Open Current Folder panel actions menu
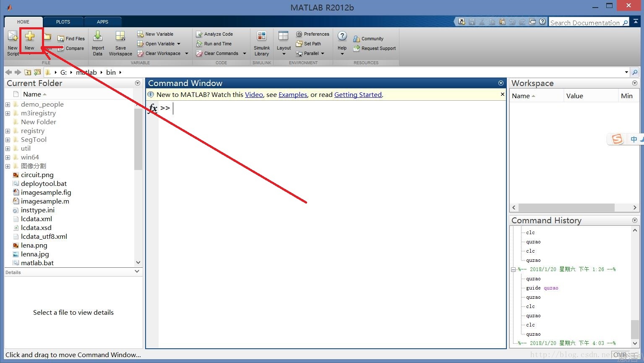Screen dimensions: 644x363 pos(138,83)
